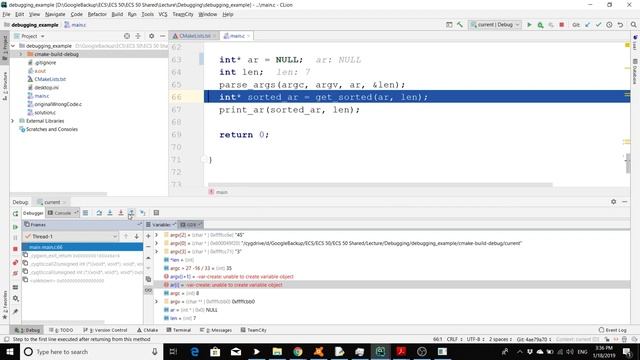Rerun debug session icon in Debug panel
Viewport: 640px width, 360px height.
16,213
